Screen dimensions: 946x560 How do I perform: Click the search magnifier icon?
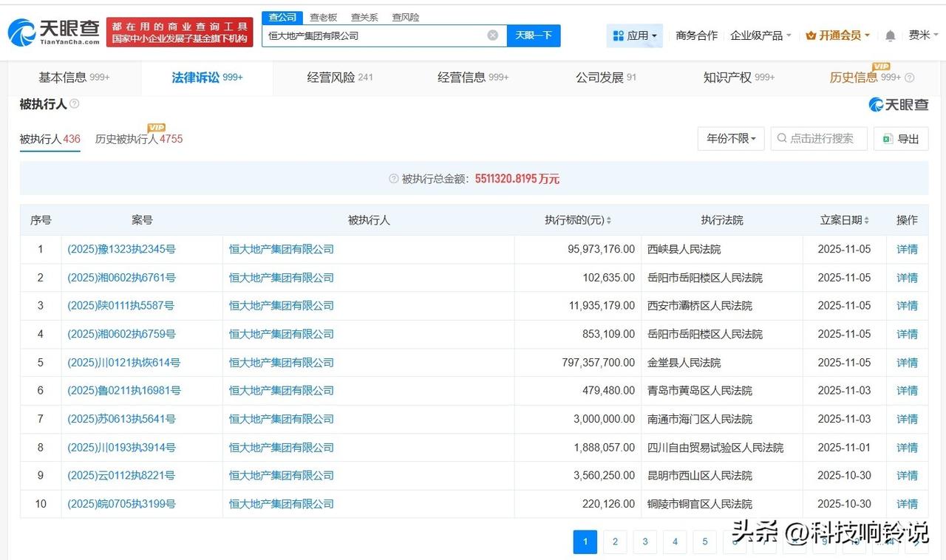click(x=781, y=138)
